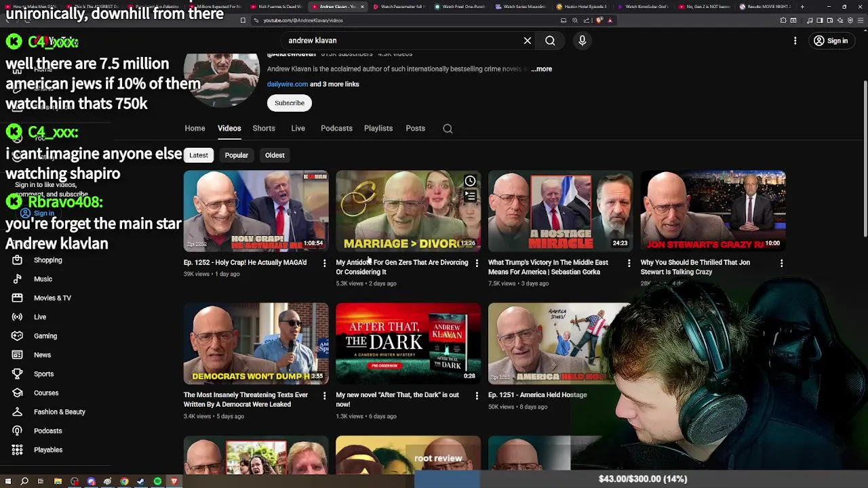The height and width of the screenshot is (488, 868).
Task: Open Spotify from taskbar
Action: click(x=157, y=481)
